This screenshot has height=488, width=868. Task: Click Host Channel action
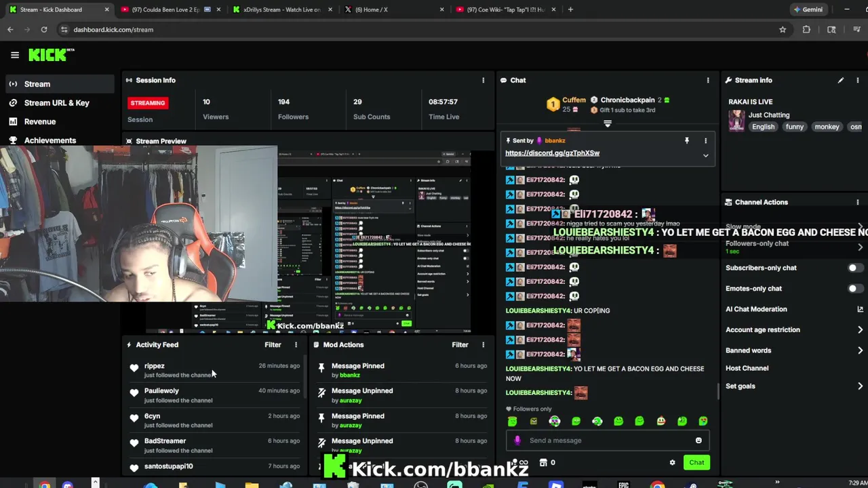click(747, 368)
